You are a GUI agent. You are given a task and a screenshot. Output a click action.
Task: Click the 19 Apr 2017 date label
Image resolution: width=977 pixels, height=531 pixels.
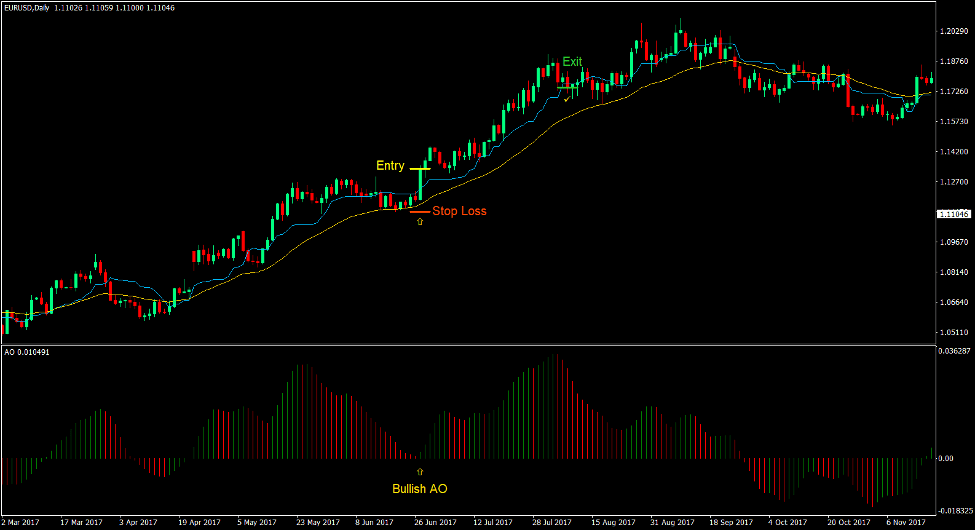point(199,522)
